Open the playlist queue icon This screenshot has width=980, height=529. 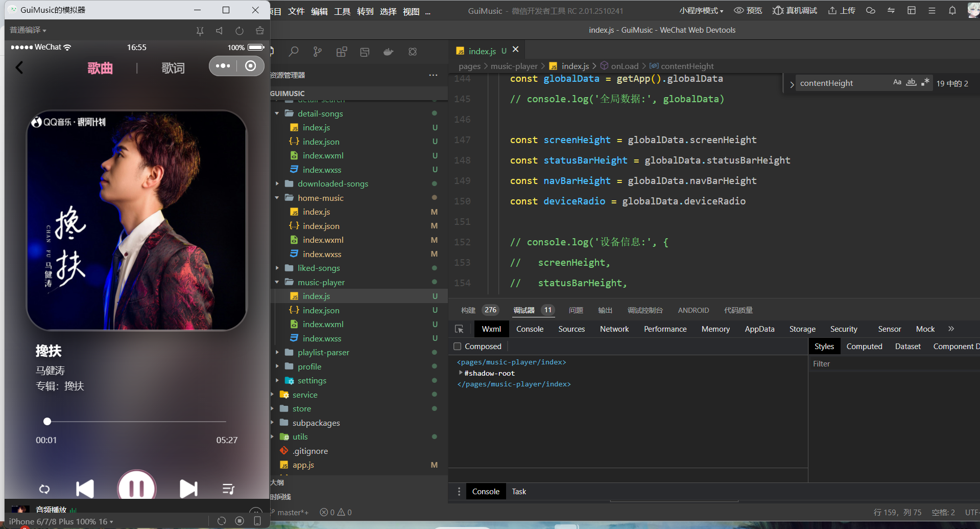pos(228,489)
